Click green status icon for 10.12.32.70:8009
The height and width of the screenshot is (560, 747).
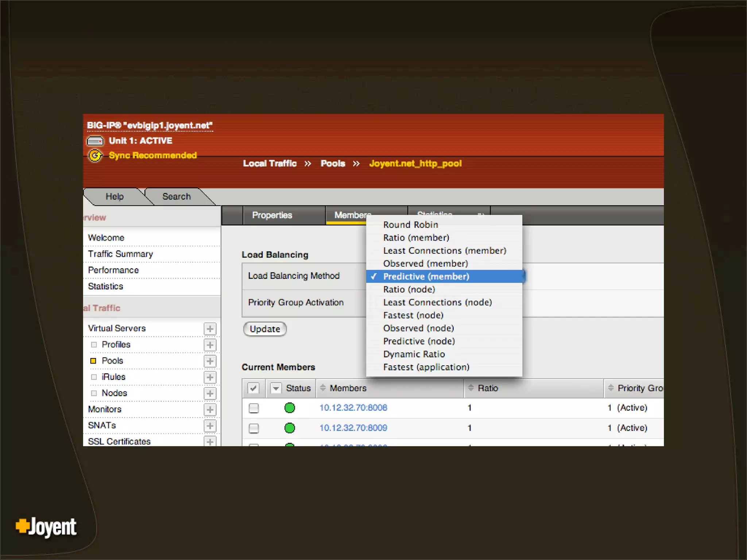[290, 428]
